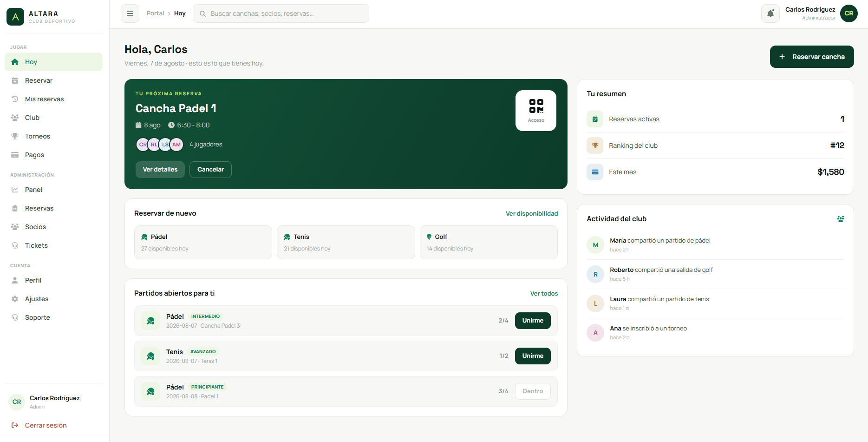Click the CR player avatar on reservation

pyautogui.click(x=142, y=145)
